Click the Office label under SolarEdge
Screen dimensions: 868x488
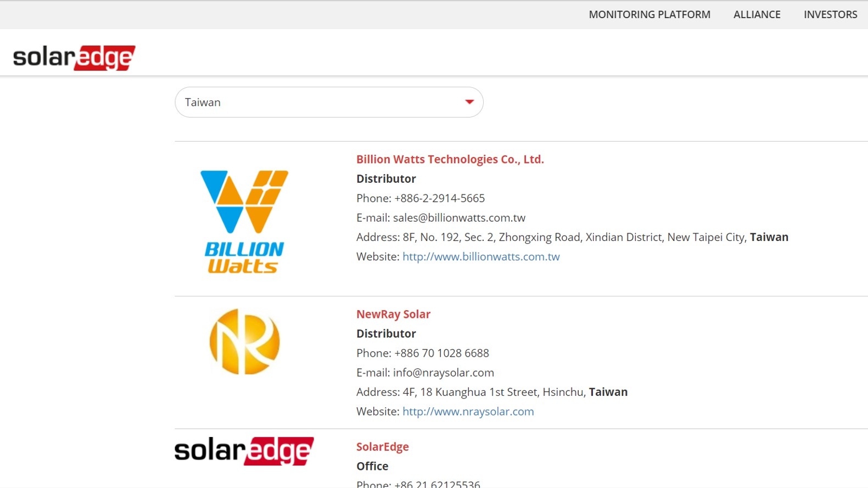(x=372, y=466)
